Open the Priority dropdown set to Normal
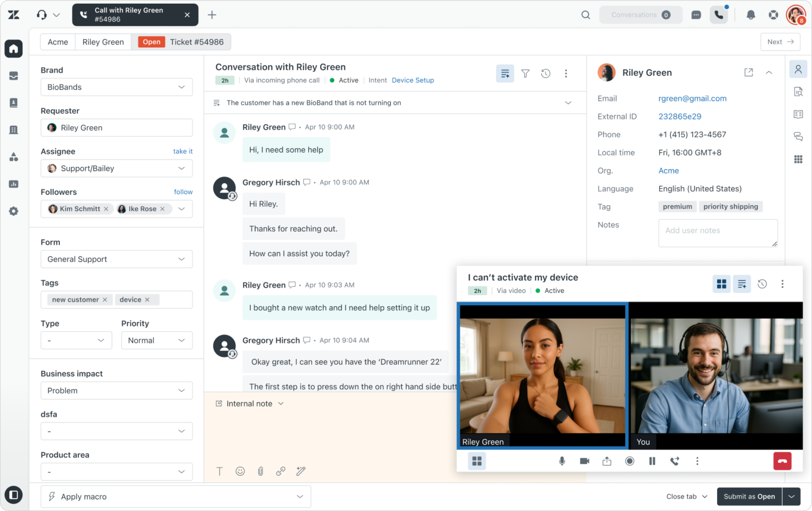 click(x=156, y=340)
